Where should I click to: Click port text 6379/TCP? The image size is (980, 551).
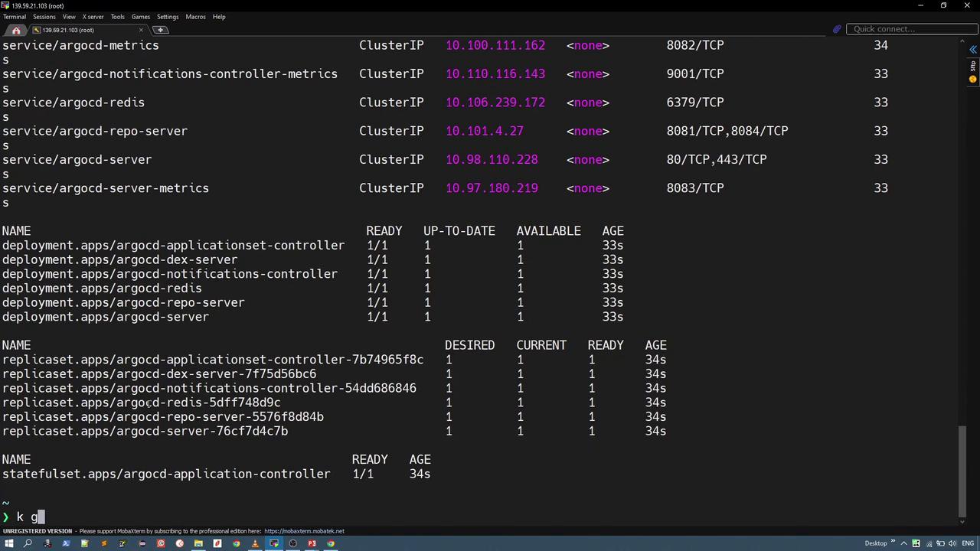695,102
